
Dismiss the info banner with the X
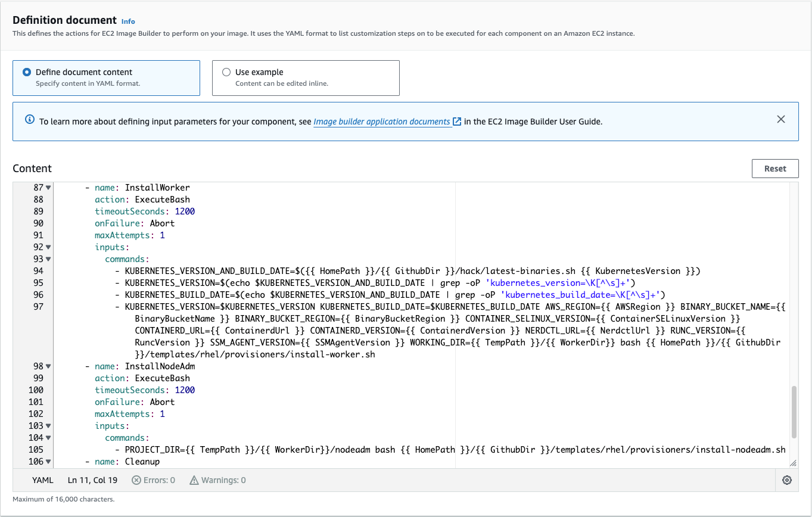pos(781,119)
